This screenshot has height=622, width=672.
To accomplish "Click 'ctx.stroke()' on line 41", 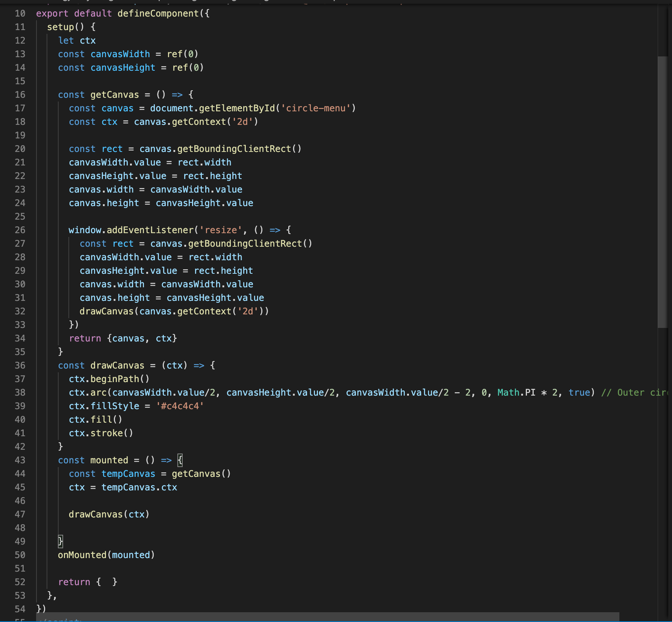I will click(x=101, y=433).
